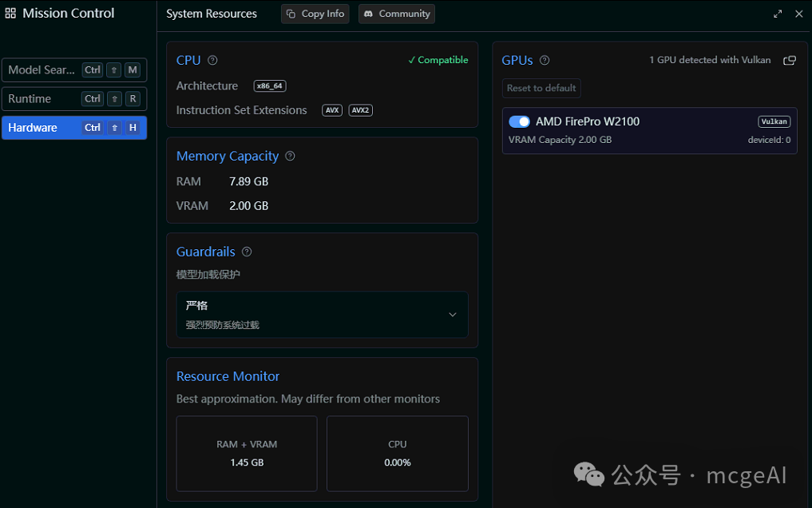
Task: Click the Guardrails help icon
Action: tap(246, 251)
